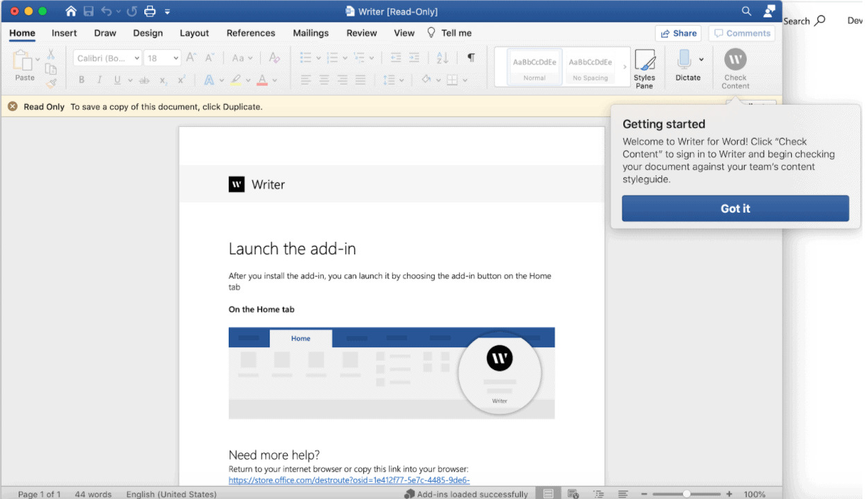Click the Decrease Indent icon

[x=396, y=58]
